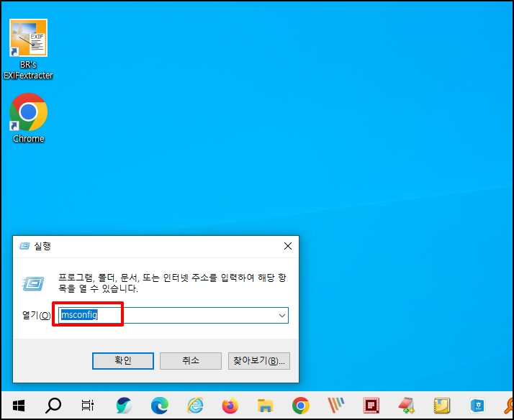Viewport: 514px width, 420px height.
Task: Open the striped lines app in taskbar
Action: 336,406
